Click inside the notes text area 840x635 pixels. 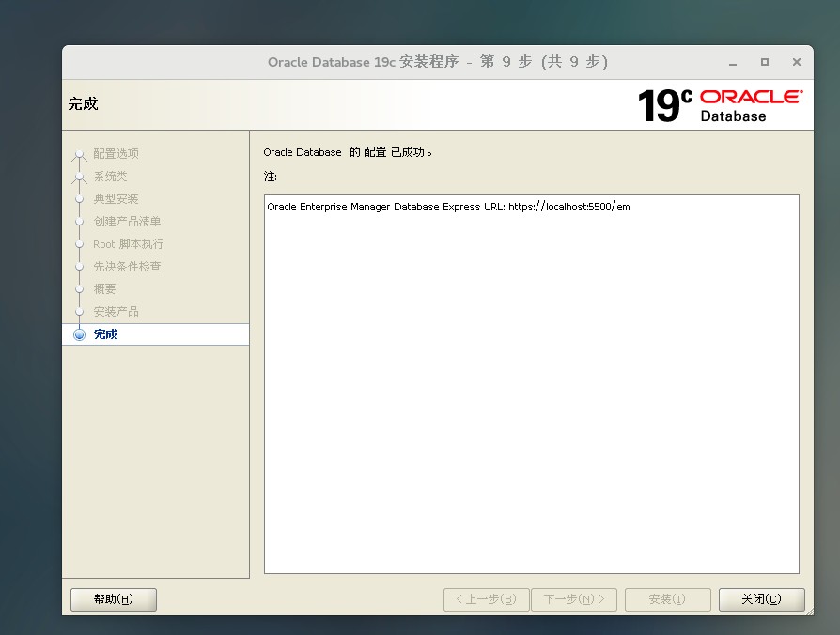tap(532, 384)
